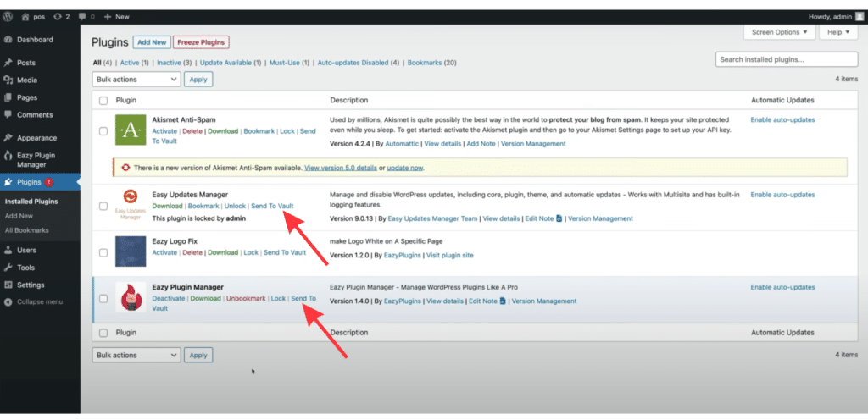Send Easy Updates Manager to Vault
The height and width of the screenshot is (420, 868).
coord(272,206)
